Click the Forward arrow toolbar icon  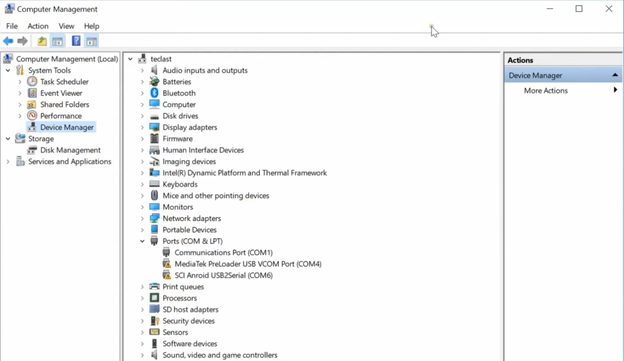pyautogui.click(x=23, y=41)
